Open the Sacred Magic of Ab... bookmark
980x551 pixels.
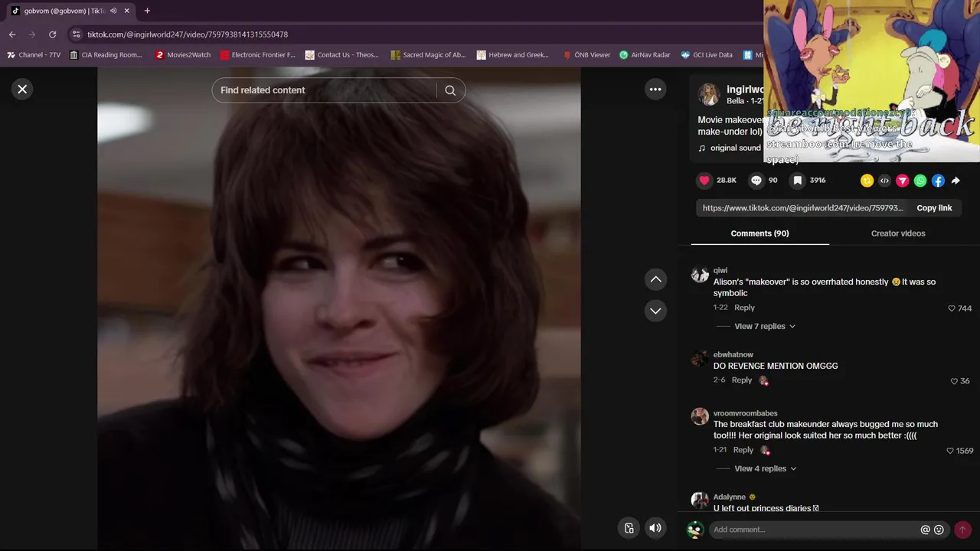coord(428,55)
